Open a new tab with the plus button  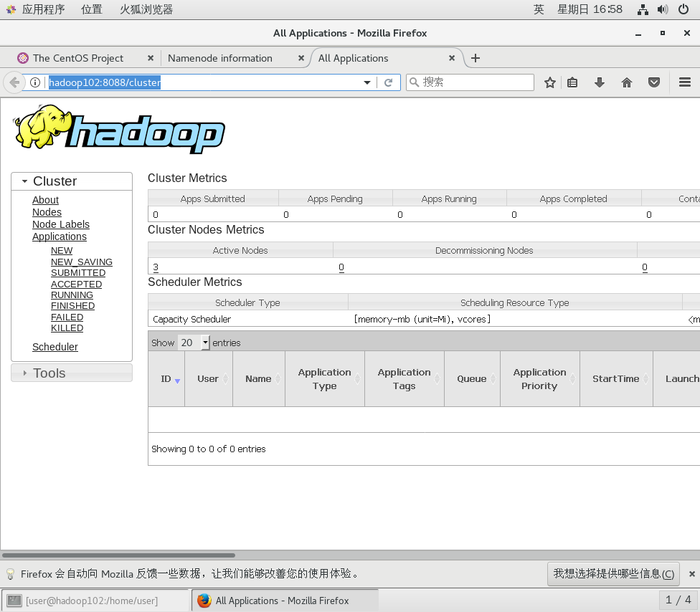point(476,58)
